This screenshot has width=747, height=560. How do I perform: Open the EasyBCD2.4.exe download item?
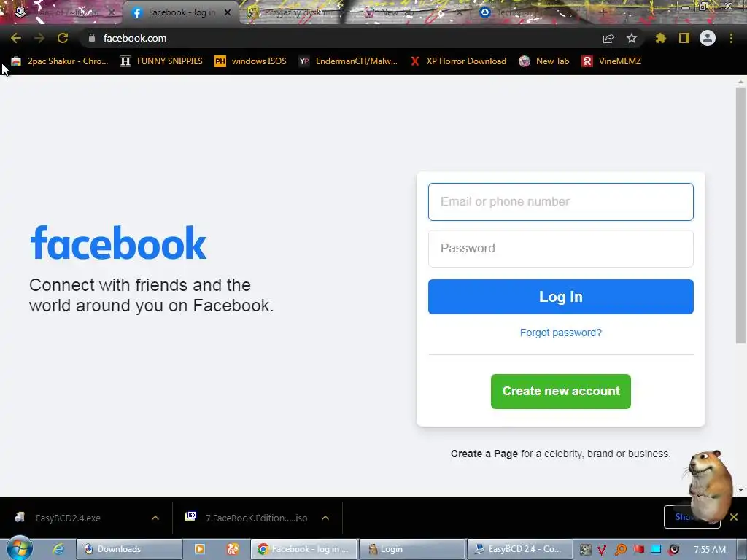(68, 518)
